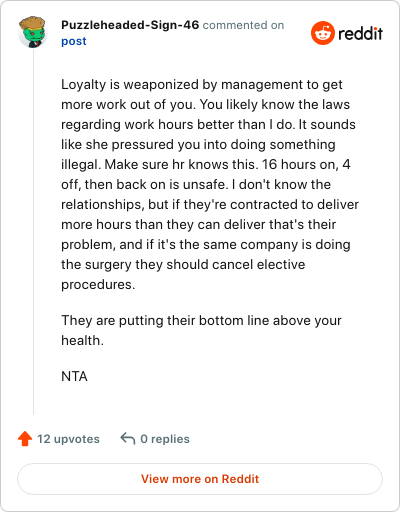The image size is (400, 512).
Task: Open the Puzzleheaded-Sign-46 username link
Action: pyautogui.click(x=130, y=25)
